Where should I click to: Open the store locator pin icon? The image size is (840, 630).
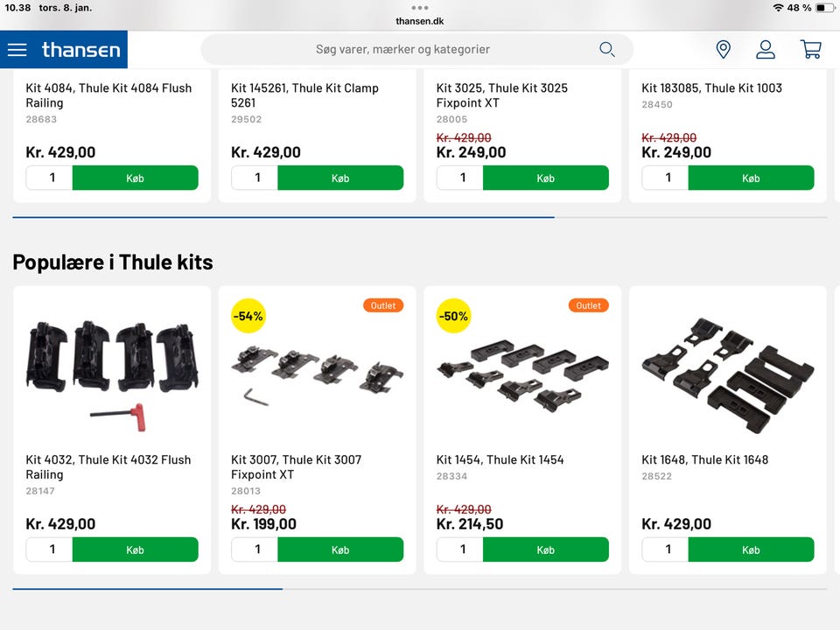point(723,49)
